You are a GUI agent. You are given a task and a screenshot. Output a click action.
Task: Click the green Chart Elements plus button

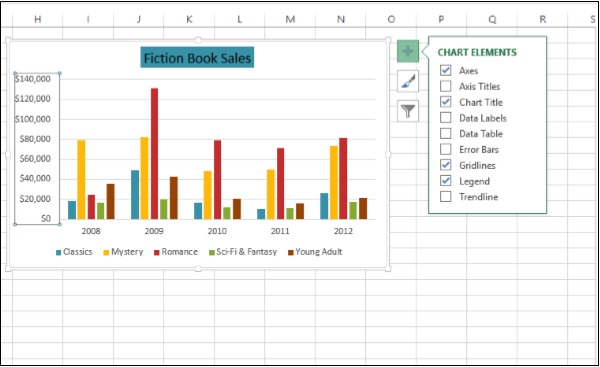point(408,51)
